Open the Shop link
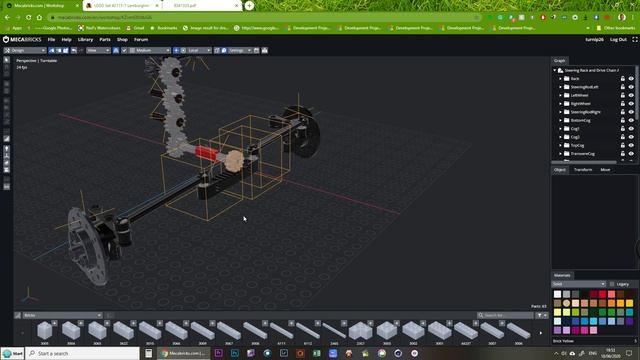Screen dimensions: 640x360 (122, 40)
